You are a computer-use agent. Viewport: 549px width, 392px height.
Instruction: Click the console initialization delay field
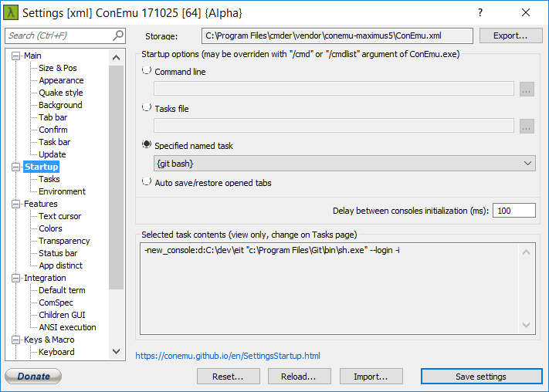514,211
